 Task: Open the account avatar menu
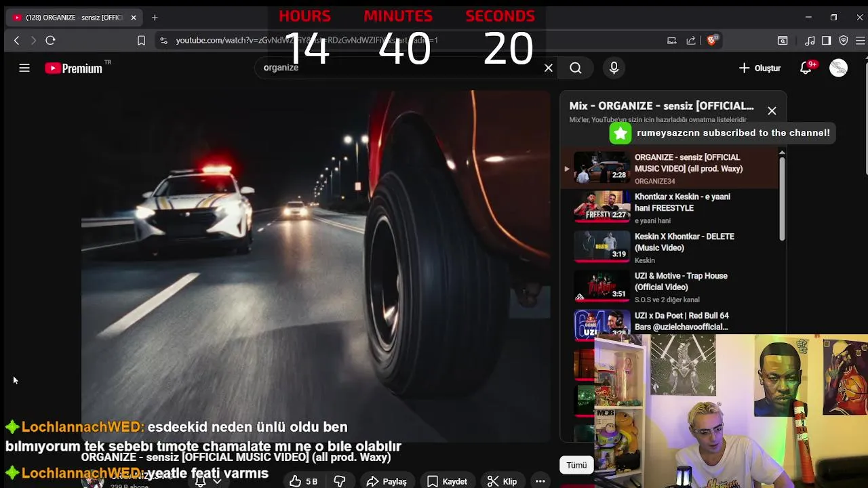(838, 68)
